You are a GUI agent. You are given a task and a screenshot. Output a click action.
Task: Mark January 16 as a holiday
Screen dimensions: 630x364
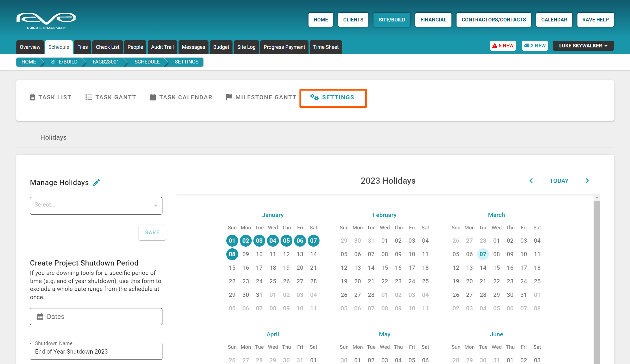[x=246, y=268]
